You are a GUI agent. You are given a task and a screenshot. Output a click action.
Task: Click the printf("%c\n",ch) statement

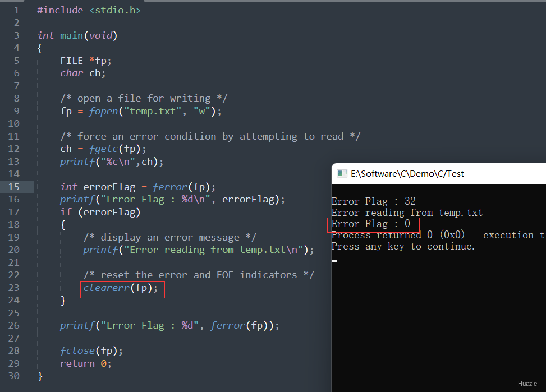click(x=112, y=162)
